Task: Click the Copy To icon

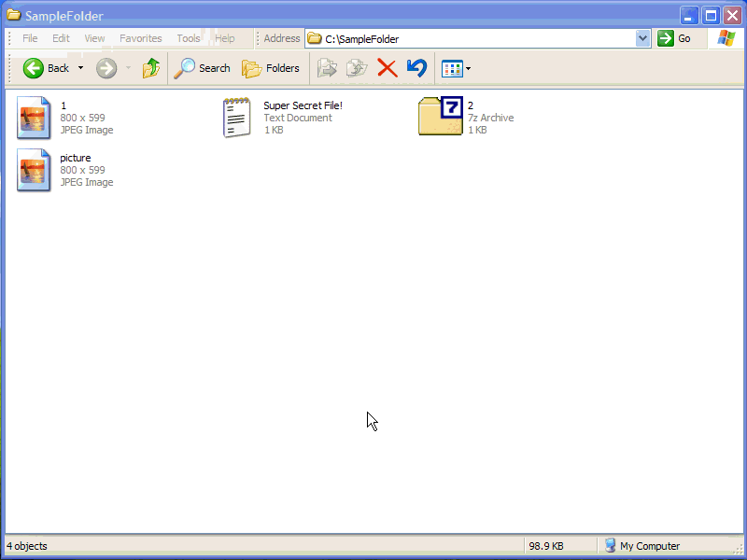Action: (356, 67)
